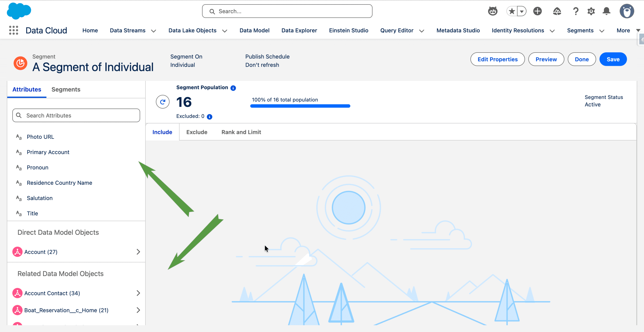Click the blue Save button
Image resolution: width=644 pixels, height=332 pixels.
click(613, 59)
